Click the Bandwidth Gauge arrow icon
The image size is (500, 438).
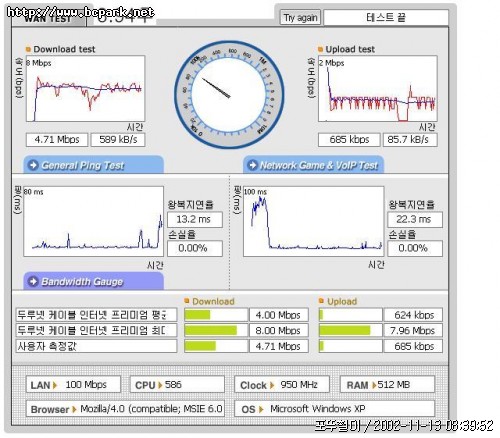[33, 281]
